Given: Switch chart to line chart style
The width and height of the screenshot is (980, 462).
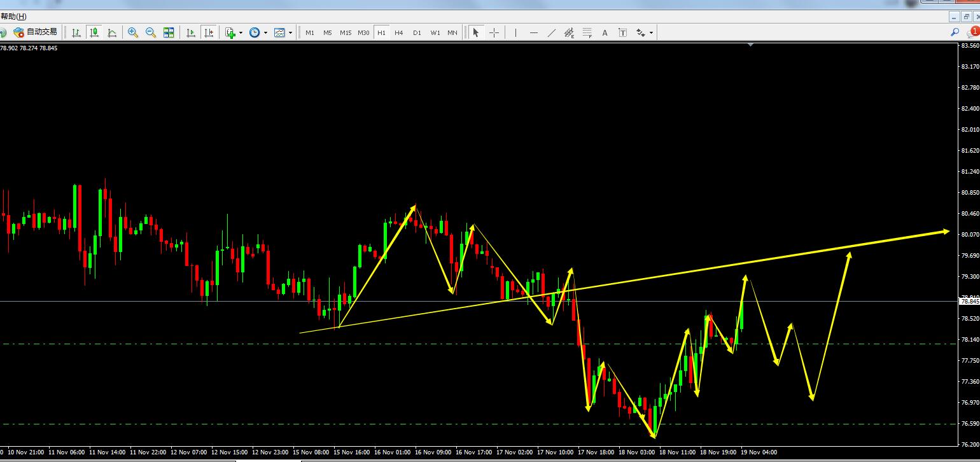Looking at the screenshot, I should tap(112, 32).
